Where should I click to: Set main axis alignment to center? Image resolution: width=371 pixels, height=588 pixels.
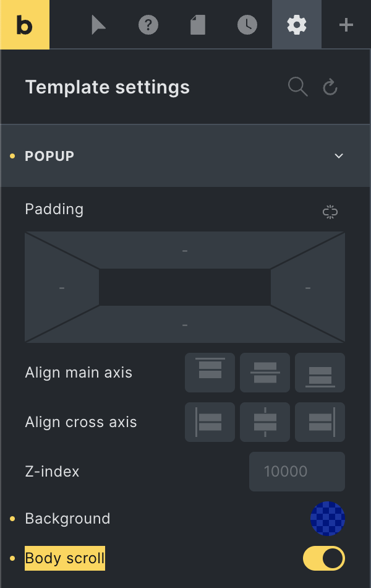(265, 373)
